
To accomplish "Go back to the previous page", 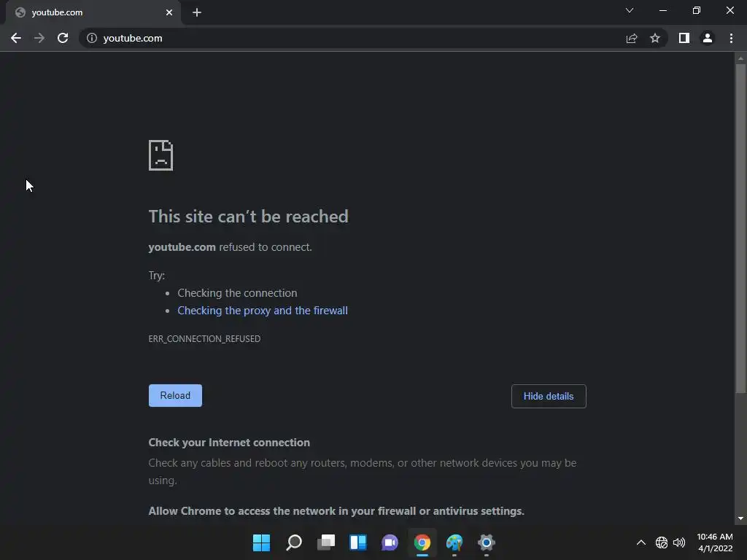I will (16, 38).
